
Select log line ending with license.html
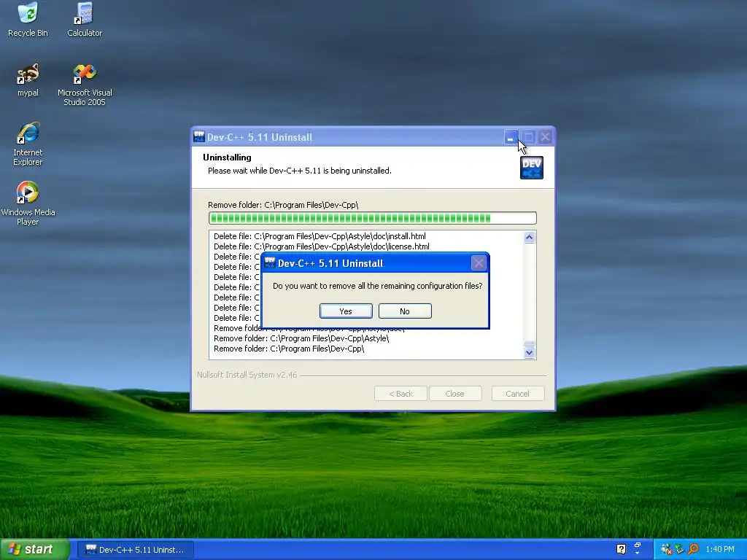(x=322, y=246)
